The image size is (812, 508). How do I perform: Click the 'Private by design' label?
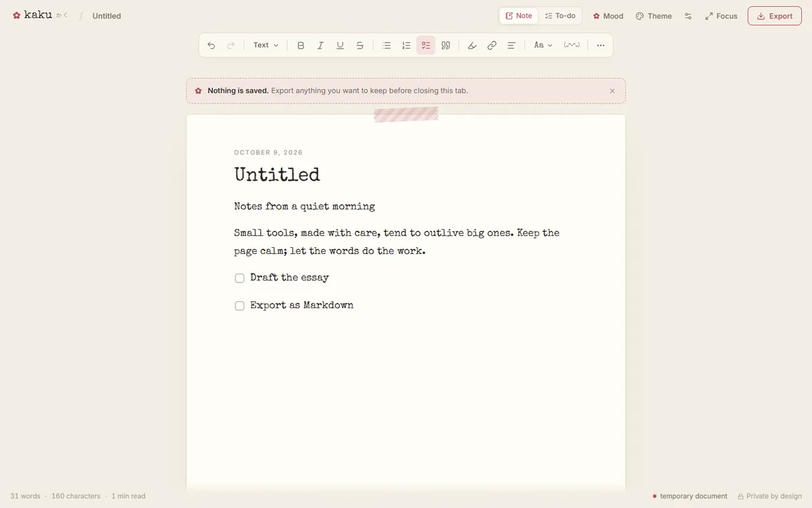(769, 496)
